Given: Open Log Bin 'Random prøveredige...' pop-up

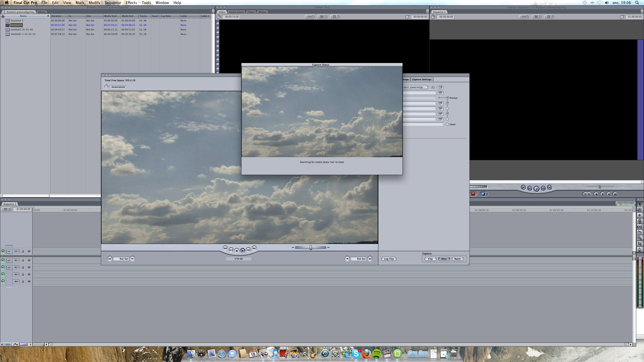Looking at the screenshot, I should point(415,87).
